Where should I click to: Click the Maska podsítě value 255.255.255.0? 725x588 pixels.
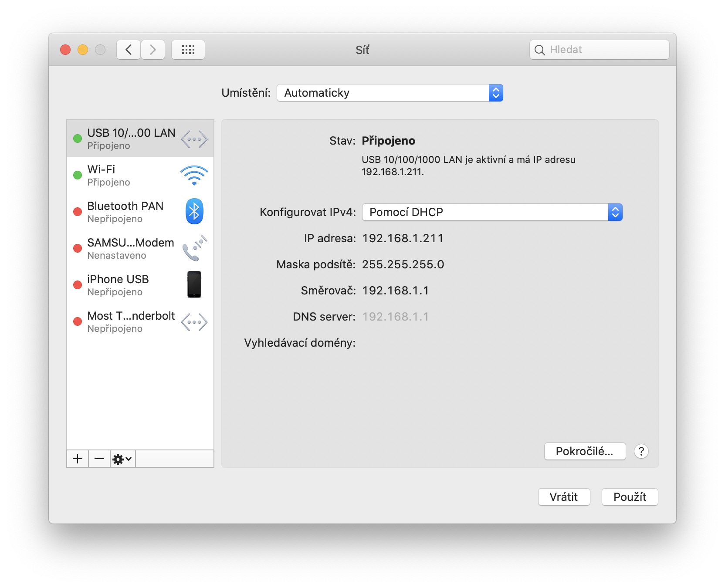coord(403,264)
